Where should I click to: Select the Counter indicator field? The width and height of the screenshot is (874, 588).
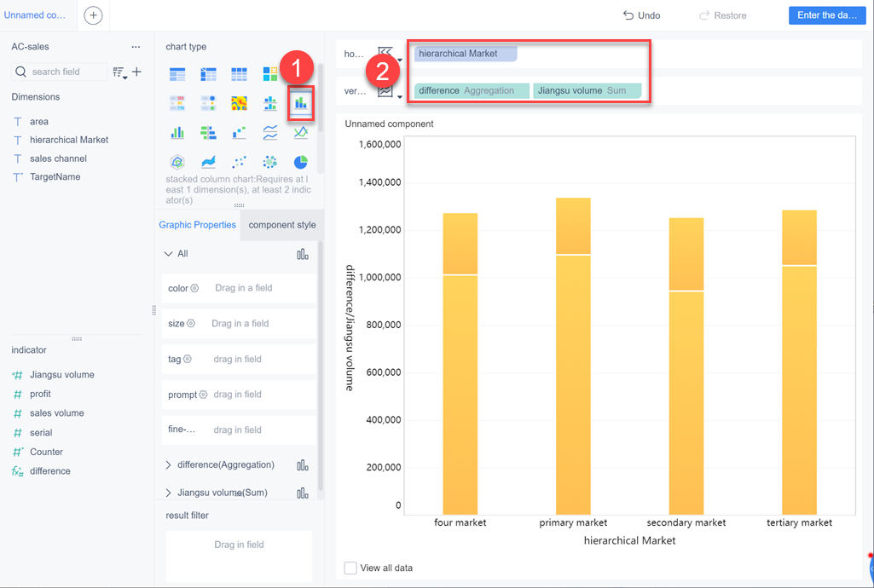pyautogui.click(x=46, y=452)
